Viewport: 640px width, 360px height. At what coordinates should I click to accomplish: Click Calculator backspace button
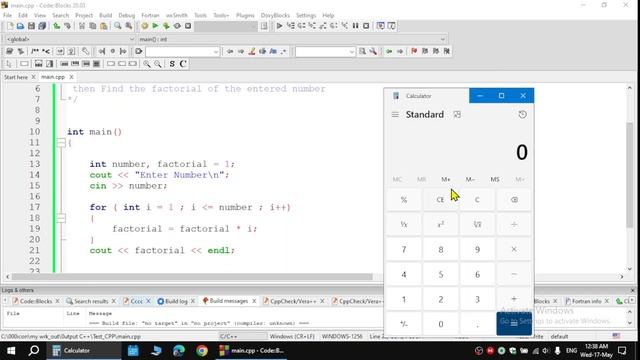click(x=514, y=200)
